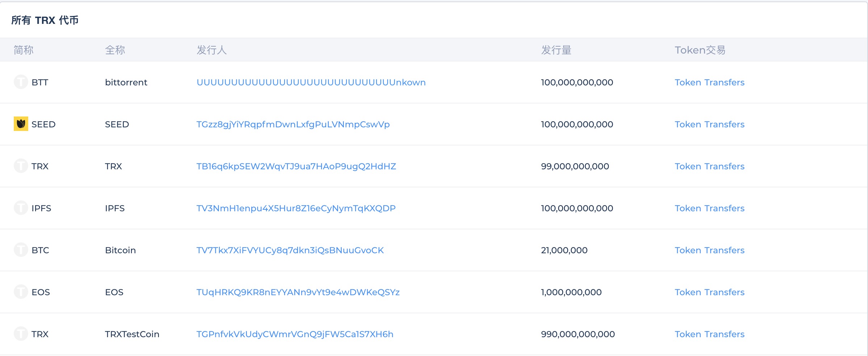The width and height of the screenshot is (868, 356).
Task: Open Token Transfers for Bitcoin
Action: coord(709,250)
